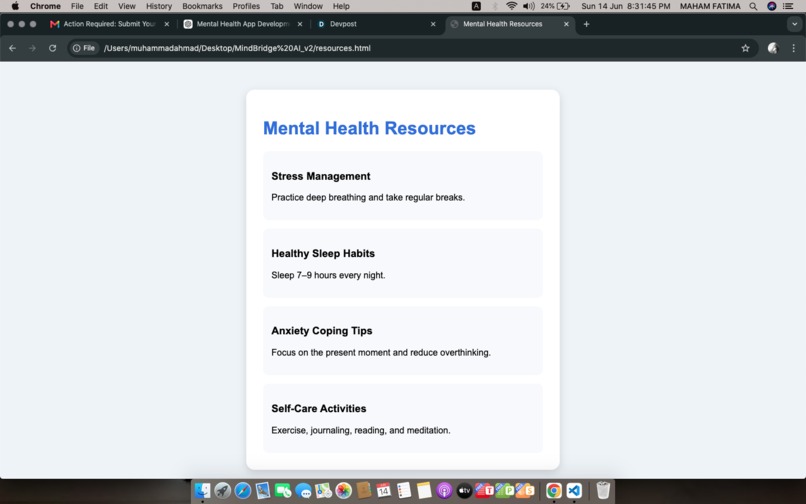Viewport: 806px width, 504px height.
Task: Close the Mental Health Resources tab
Action: [x=566, y=24]
